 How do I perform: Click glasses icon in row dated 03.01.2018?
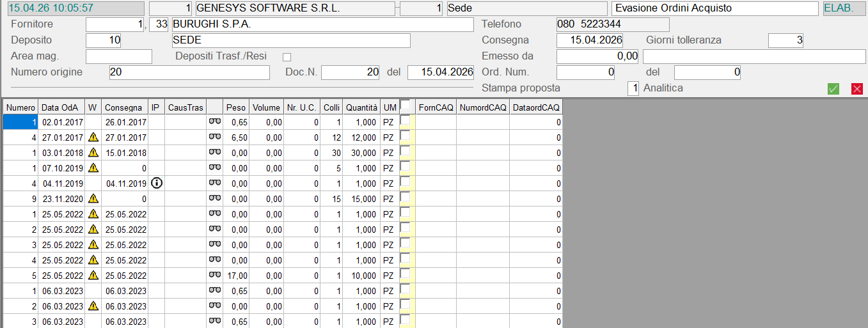coord(214,152)
